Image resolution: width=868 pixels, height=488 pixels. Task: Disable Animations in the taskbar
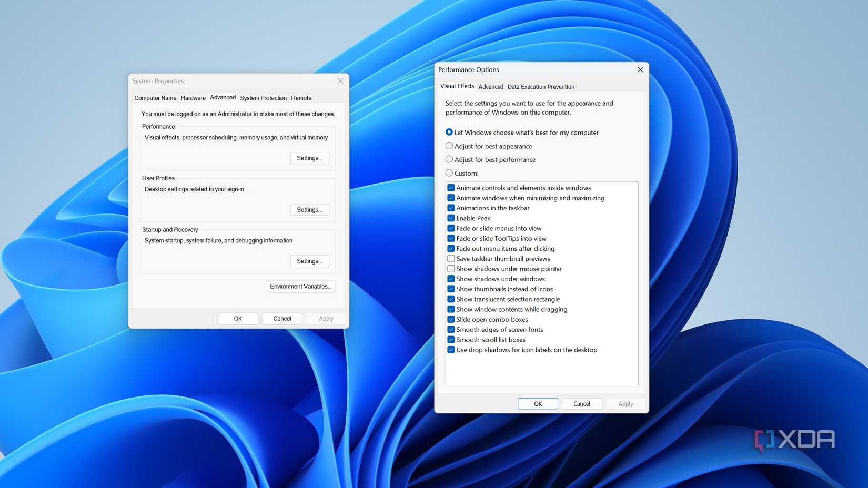(x=451, y=208)
